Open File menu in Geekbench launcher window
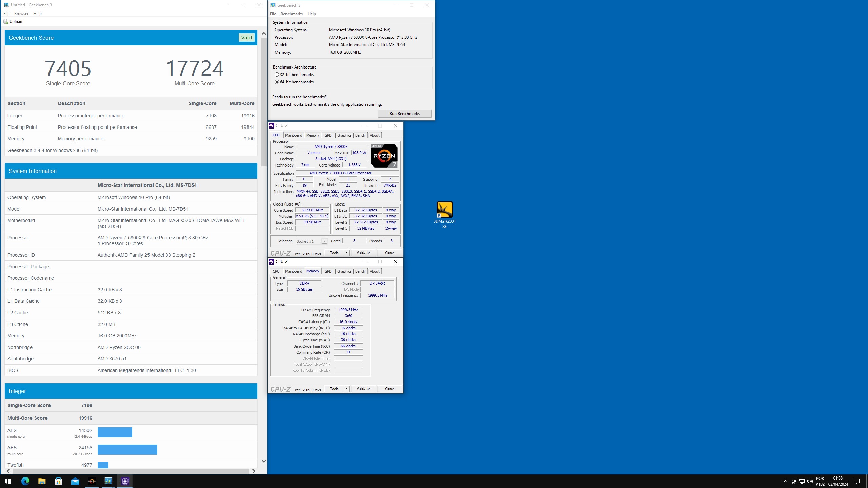 [273, 14]
